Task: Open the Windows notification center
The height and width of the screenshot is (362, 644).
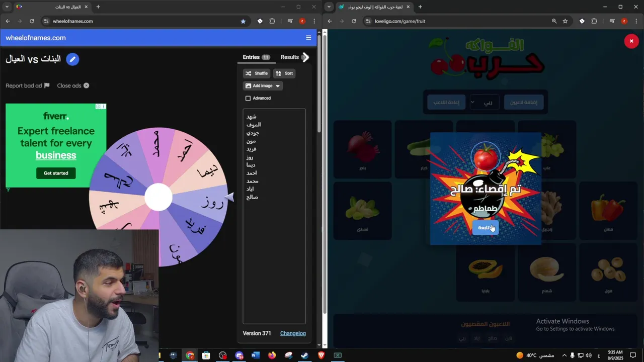Action: [633, 355]
